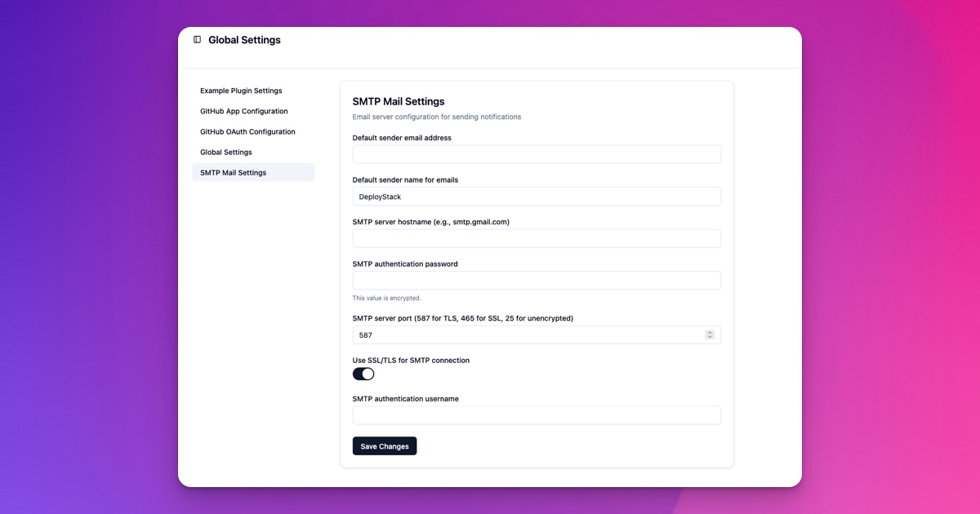Open Example Plugin Settings in sidebar
Screen dimensions: 980x514
241,91
